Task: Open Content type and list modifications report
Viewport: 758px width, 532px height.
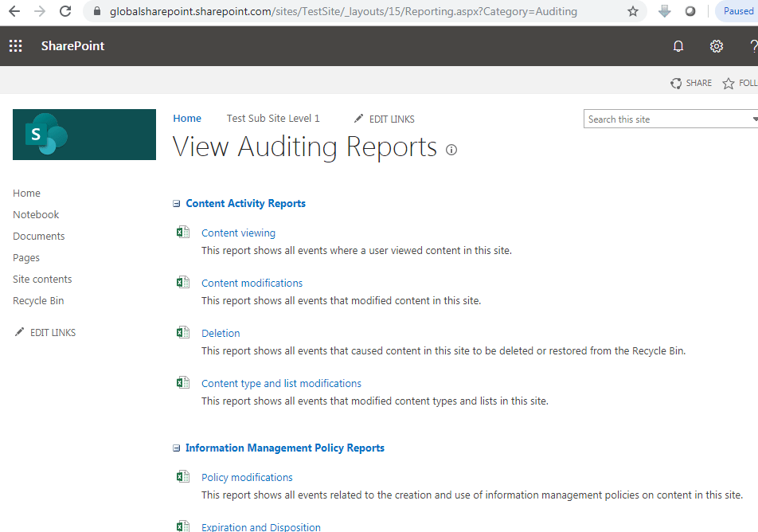Action: pyautogui.click(x=281, y=384)
